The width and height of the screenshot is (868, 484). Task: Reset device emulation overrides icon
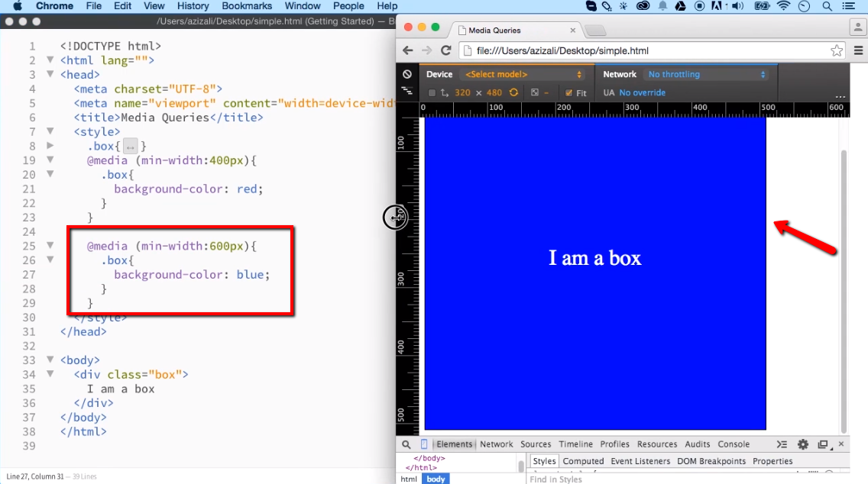tap(407, 74)
